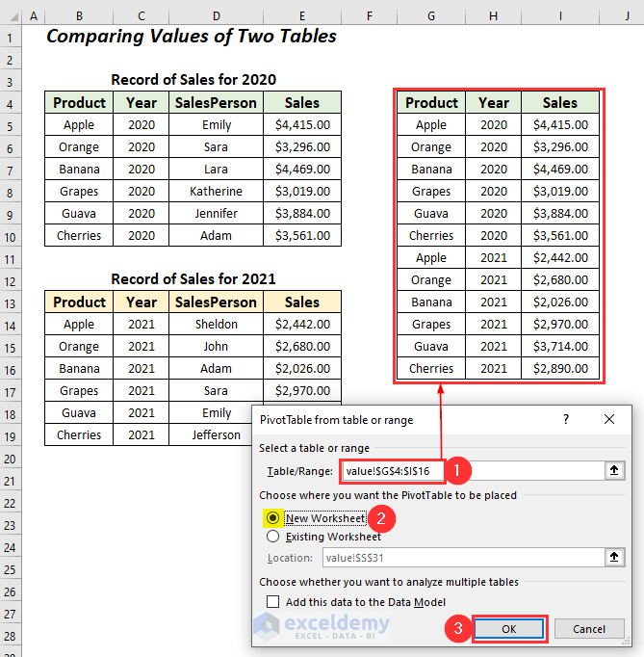Close the PivotTable from table or range dialog
This screenshot has height=657, width=644.
coord(608,419)
